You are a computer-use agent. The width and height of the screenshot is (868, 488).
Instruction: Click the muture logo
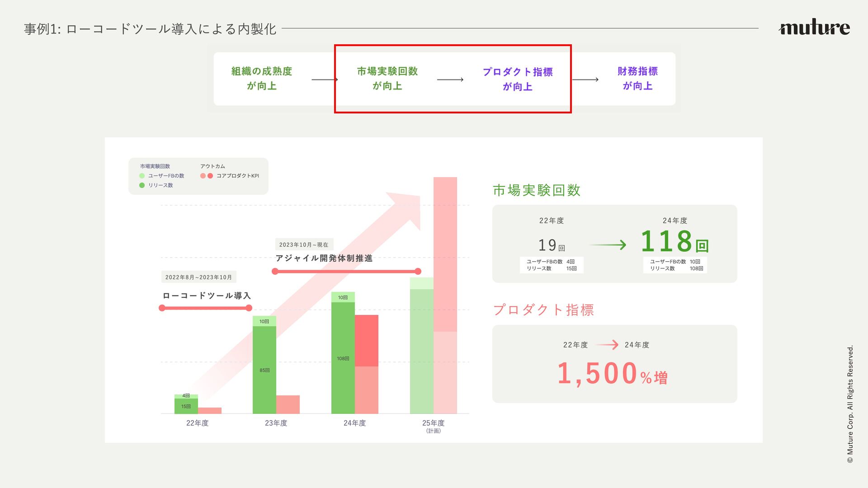tap(814, 27)
